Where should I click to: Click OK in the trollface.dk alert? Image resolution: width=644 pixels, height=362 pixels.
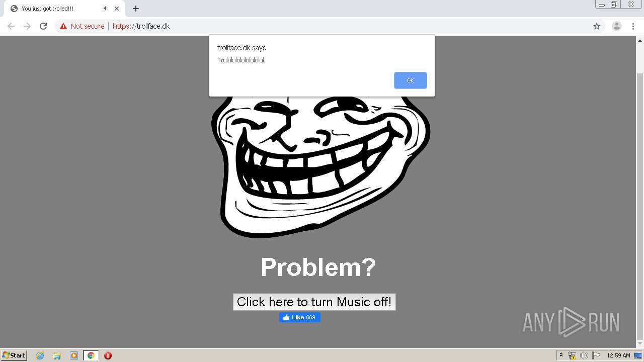(x=410, y=80)
